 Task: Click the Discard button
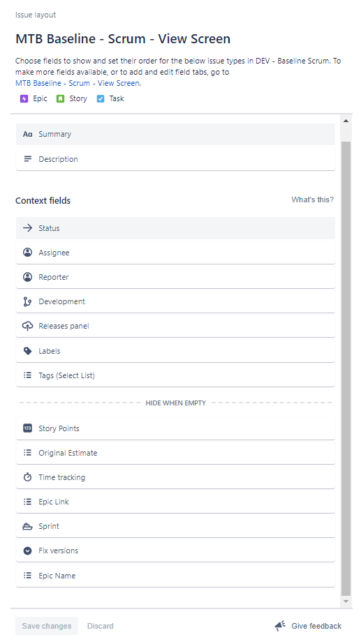[x=101, y=626]
